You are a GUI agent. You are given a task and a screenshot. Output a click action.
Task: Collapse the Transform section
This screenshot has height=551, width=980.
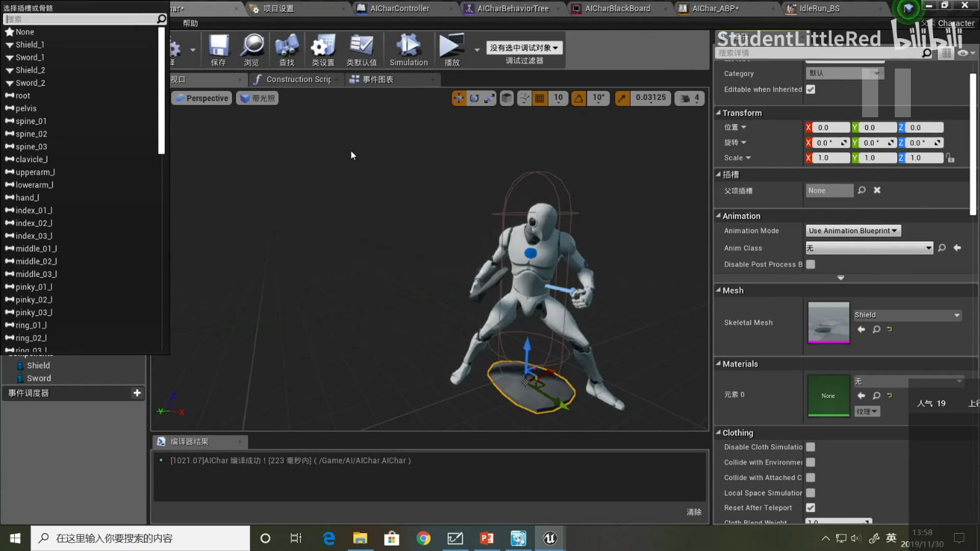click(x=719, y=113)
